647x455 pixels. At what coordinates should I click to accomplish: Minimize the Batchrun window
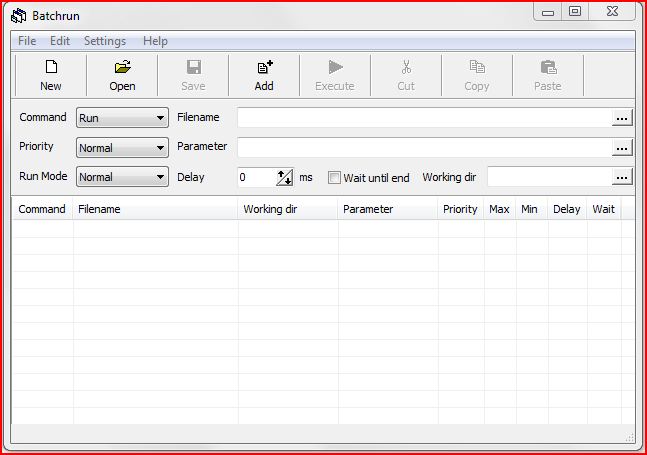click(548, 12)
